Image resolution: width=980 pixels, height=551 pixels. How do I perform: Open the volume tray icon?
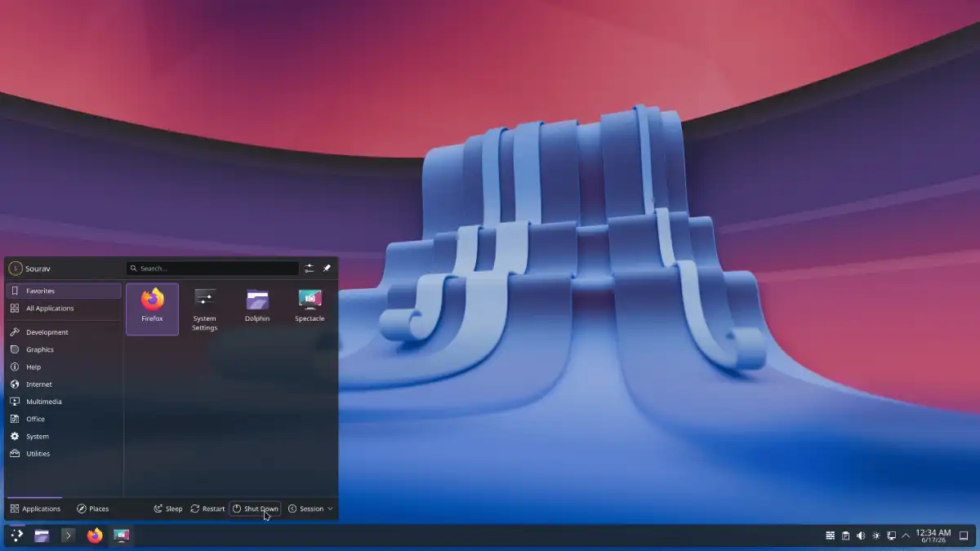coord(861,535)
